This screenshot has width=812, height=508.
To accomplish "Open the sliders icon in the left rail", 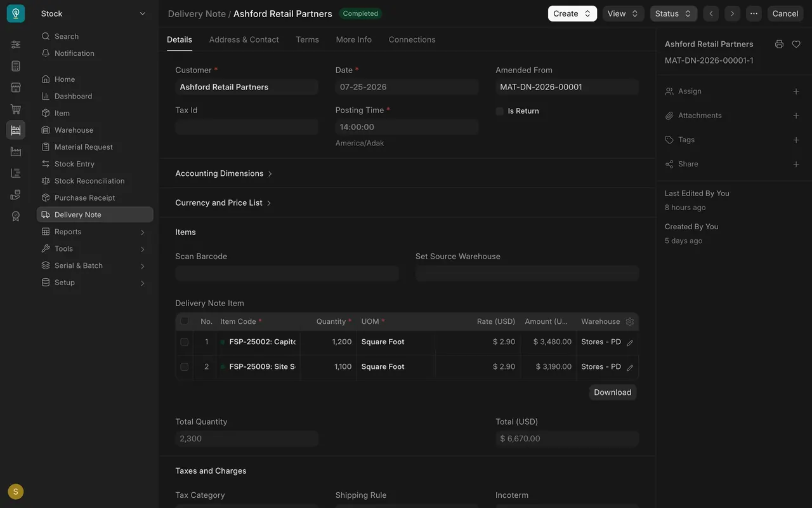I will (x=16, y=44).
